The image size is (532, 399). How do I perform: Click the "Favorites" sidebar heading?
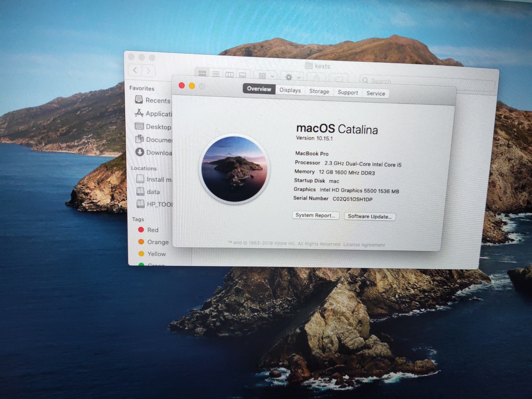coord(142,88)
